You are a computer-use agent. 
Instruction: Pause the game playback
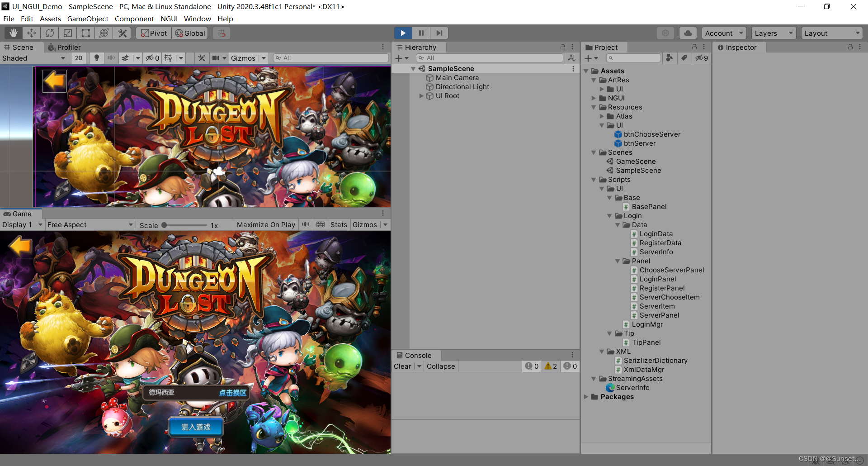tap(421, 33)
